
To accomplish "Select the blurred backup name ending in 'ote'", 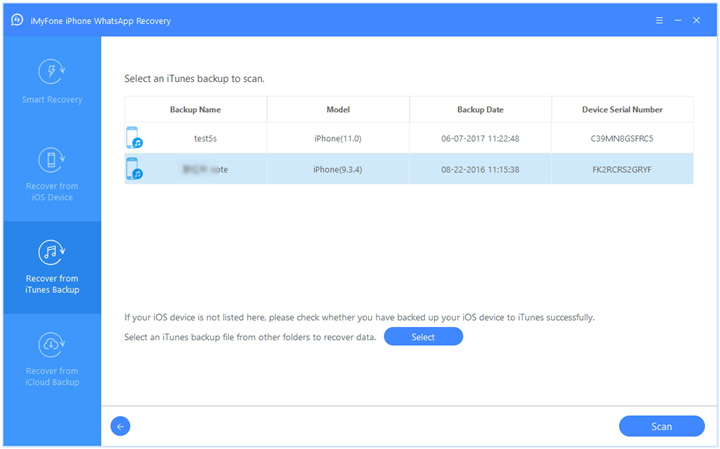I will [x=205, y=169].
